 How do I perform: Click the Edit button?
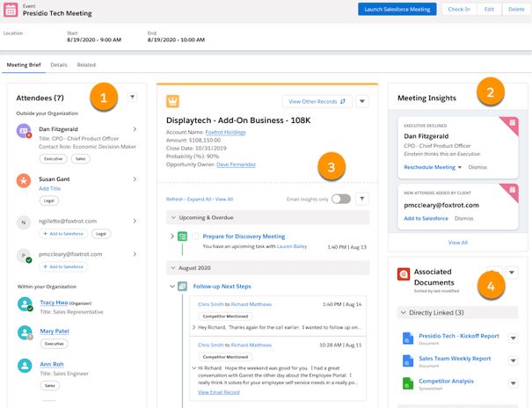coord(489,9)
